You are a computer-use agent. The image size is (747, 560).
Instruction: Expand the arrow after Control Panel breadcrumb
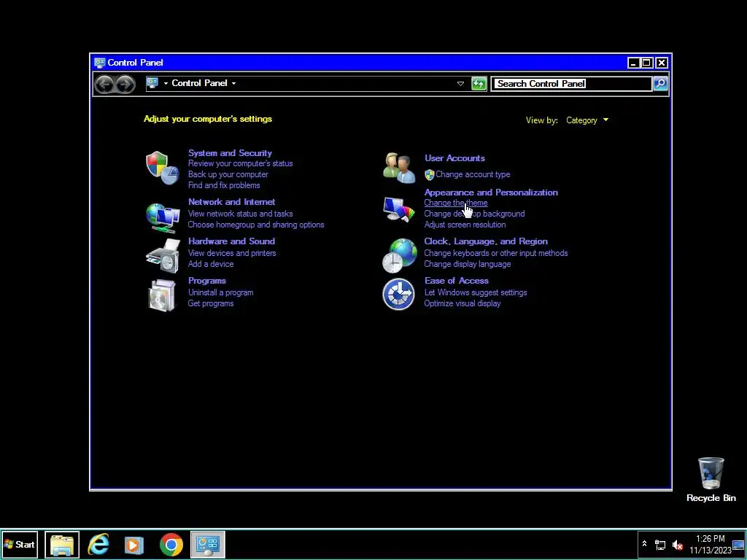[x=233, y=83]
